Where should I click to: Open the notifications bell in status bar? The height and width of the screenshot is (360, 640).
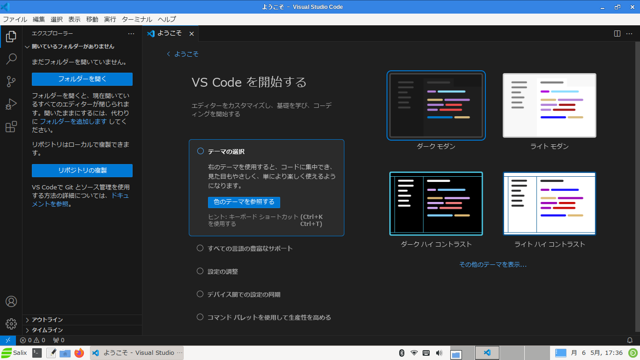point(629,340)
